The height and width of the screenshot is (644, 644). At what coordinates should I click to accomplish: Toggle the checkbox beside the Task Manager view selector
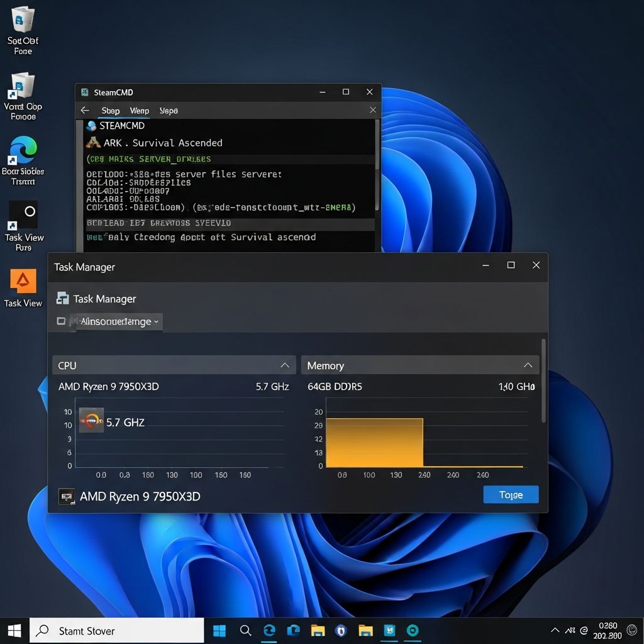[x=61, y=321]
